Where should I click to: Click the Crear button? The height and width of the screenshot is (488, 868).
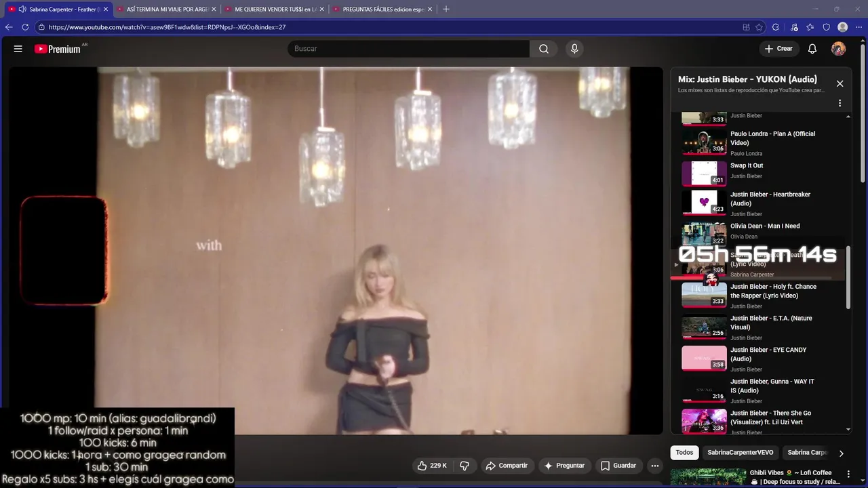pos(778,49)
